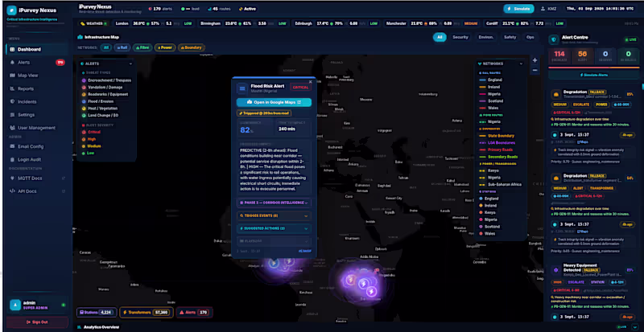This screenshot has height=332, width=644.
Task: Toggle the Fibre network filter chip
Action: pyautogui.click(x=142, y=47)
